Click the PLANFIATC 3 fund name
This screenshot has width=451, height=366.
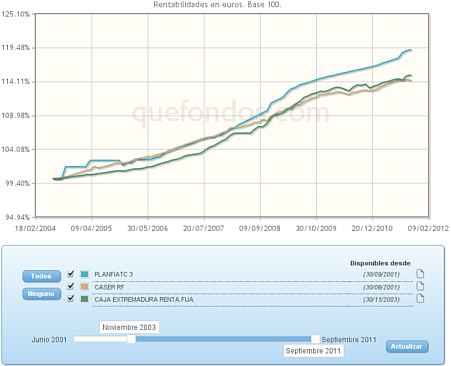[x=113, y=274]
